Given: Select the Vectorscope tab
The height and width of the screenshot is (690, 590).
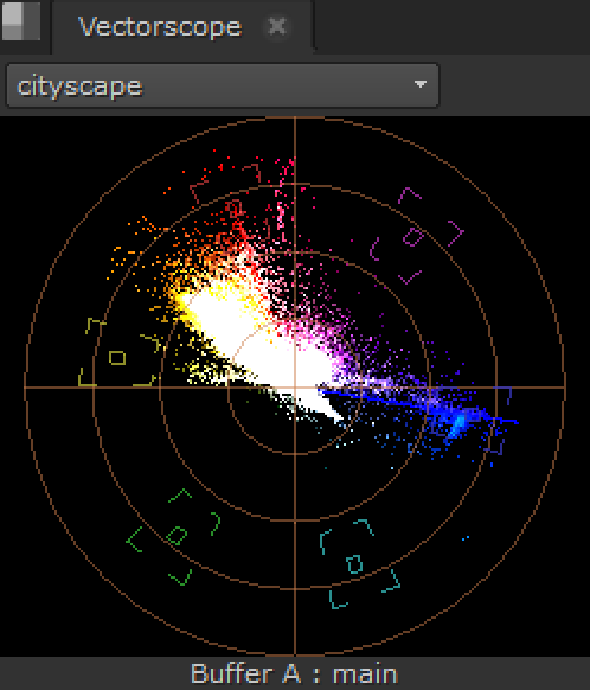Looking at the screenshot, I should coord(160,27).
